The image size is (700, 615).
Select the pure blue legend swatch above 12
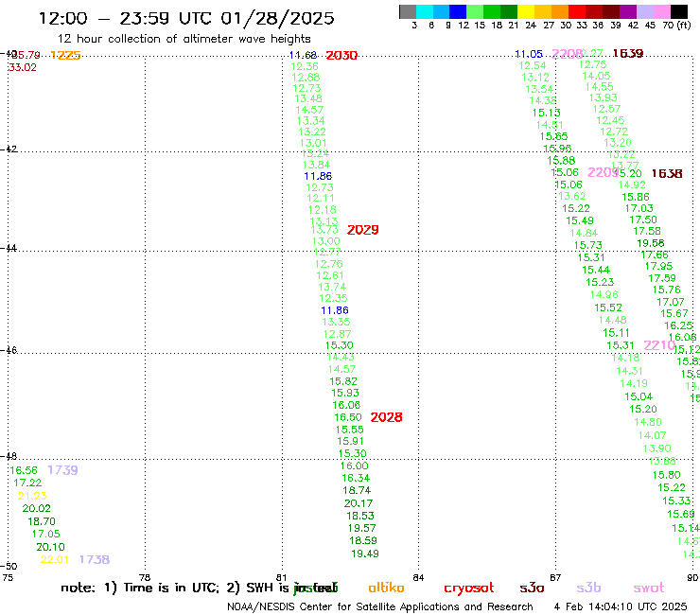458,11
